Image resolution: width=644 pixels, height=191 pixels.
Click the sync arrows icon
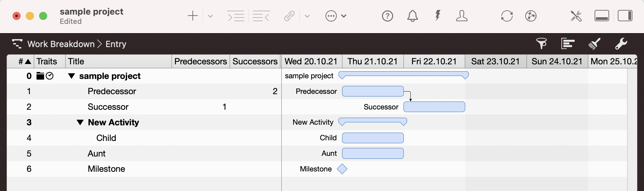point(507,16)
